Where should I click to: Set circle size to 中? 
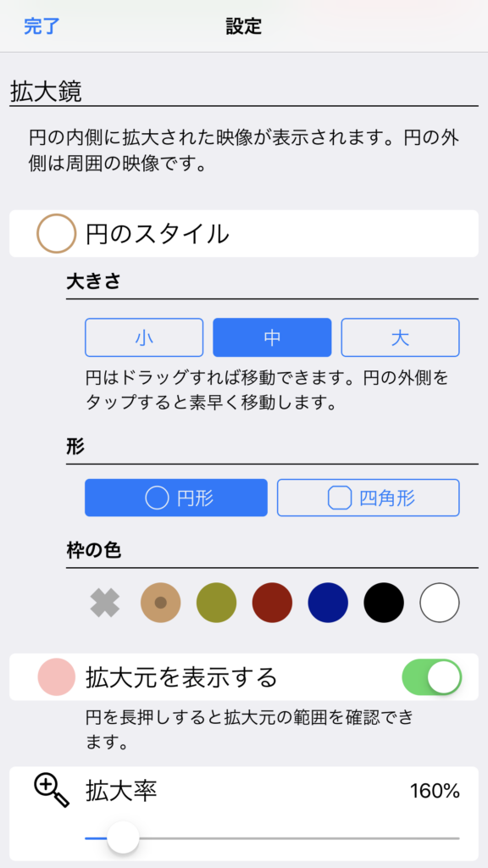(272, 337)
